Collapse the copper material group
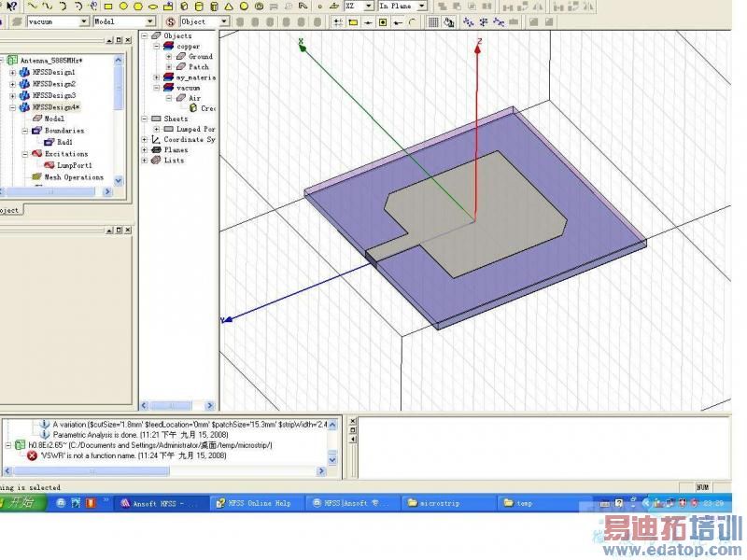 tap(157, 46)
